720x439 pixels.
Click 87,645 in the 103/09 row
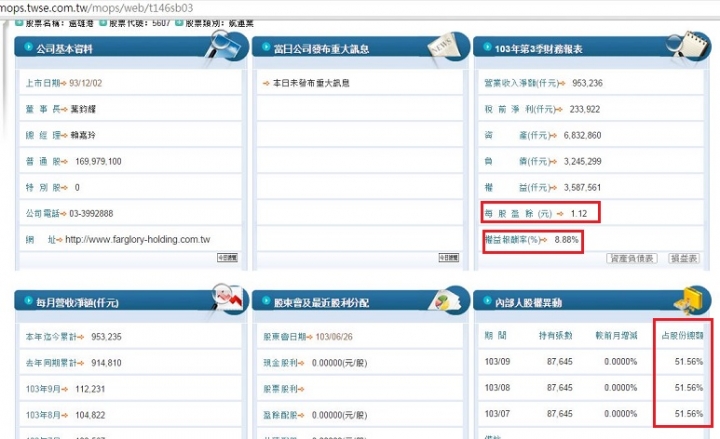click(560, 362)
